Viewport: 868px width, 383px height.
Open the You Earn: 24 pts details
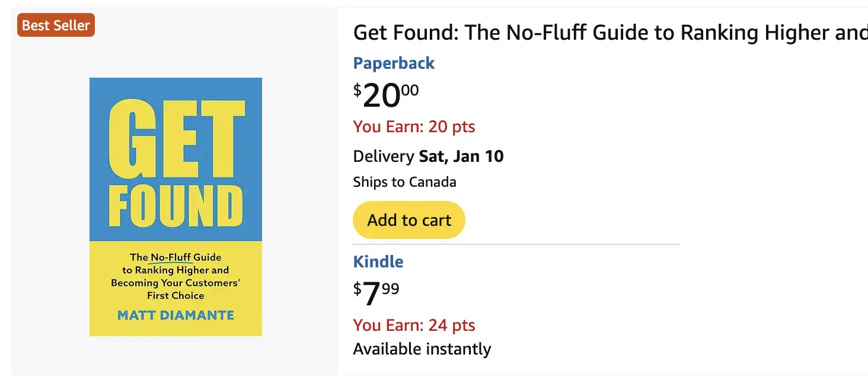(414, 325)
